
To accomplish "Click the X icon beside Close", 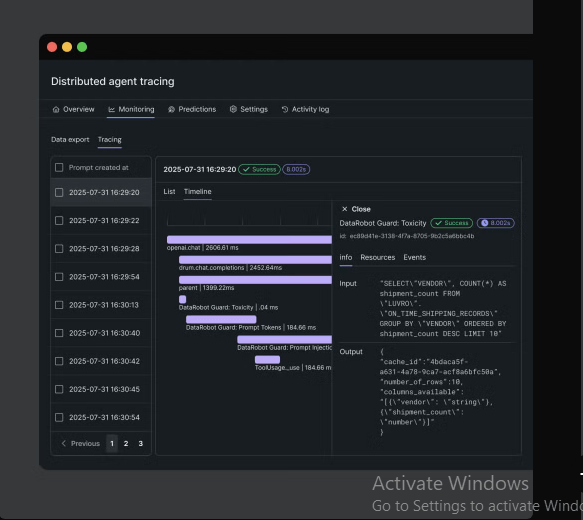I will 345,209.
